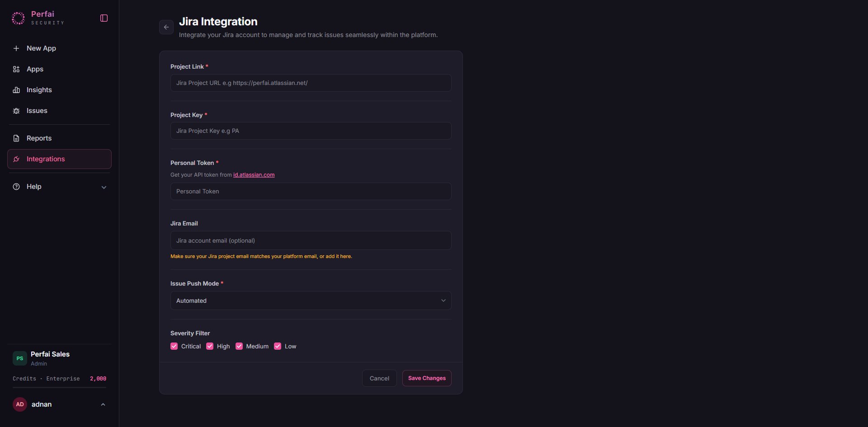Expand the Help menu chevron

point(104,187)
